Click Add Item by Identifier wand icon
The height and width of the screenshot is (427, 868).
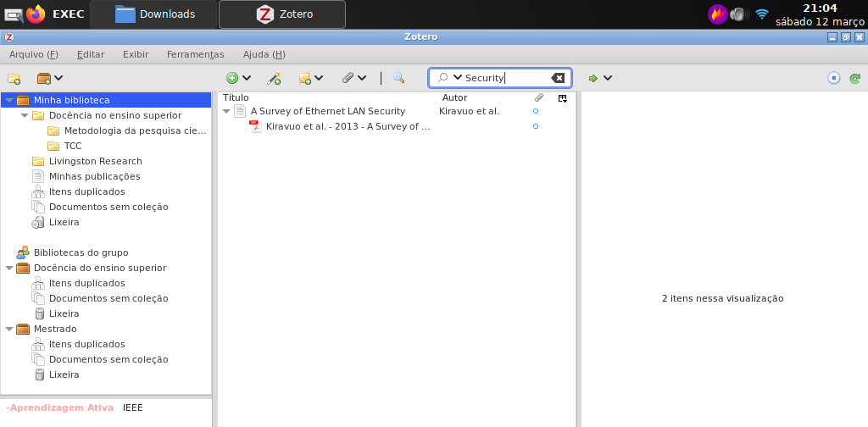pyautogui.click(x=274, y=78)
